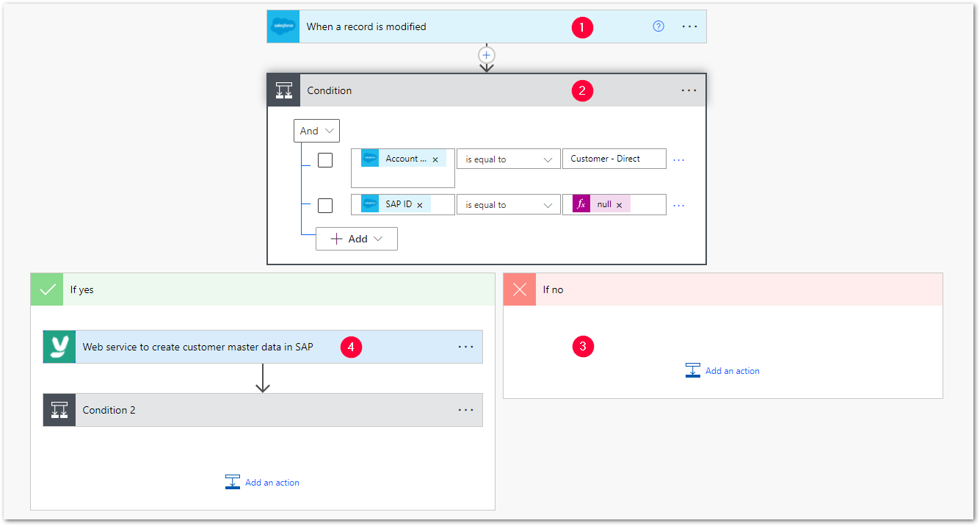The width and height of the screenshot is (980, 526).
Task: Click the add action icon under If no
Action: (693, 371)
